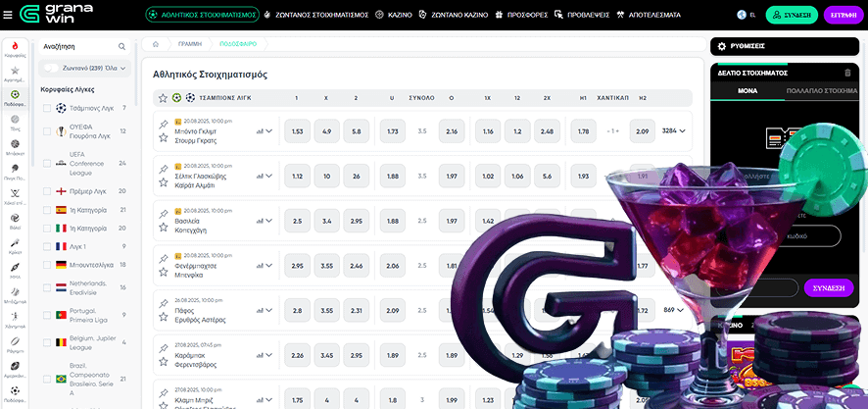The width and height of the screenshot is (868, 409).
Task: Open the ΚΑΖΙΝΟ nav item
Action: (394, 15)
